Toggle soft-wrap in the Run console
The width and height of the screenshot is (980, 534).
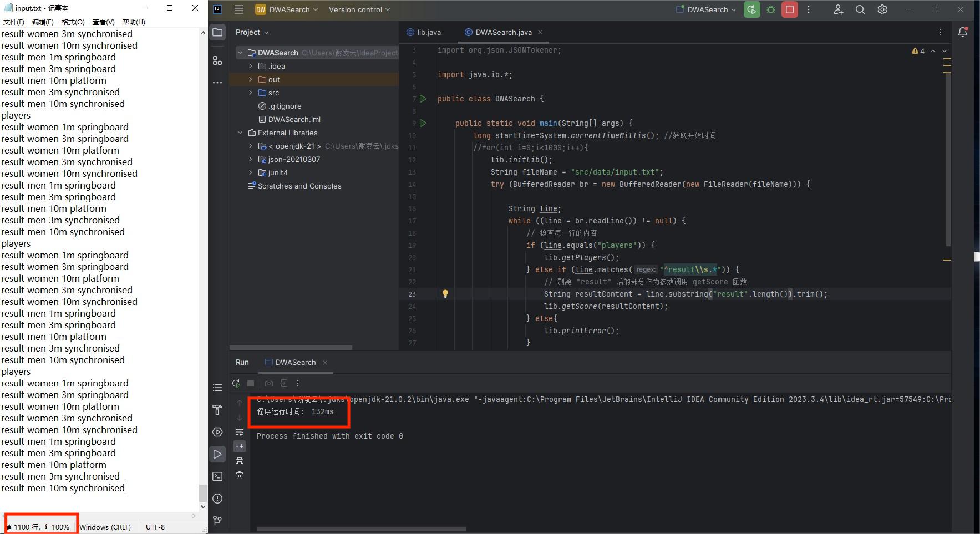[240, 432]
